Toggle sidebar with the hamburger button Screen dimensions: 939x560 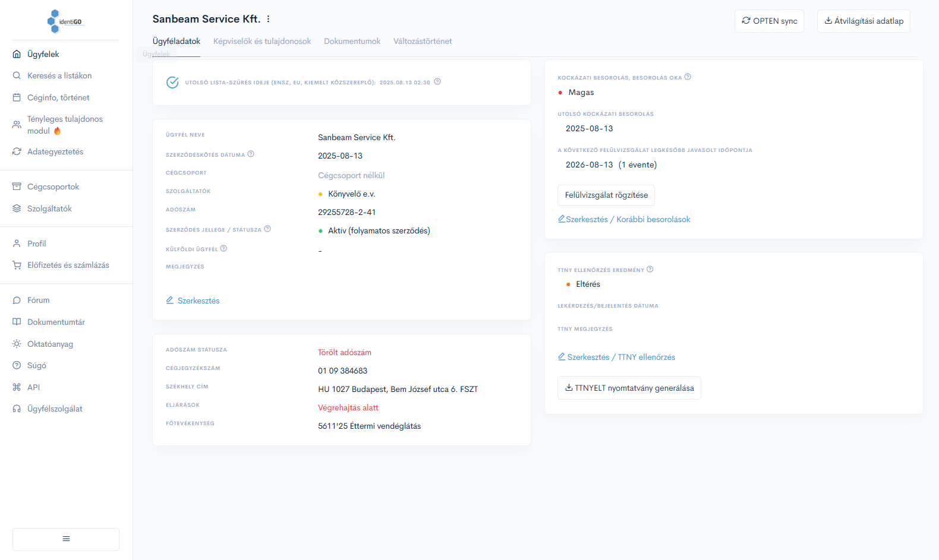(x=66, y=539)
